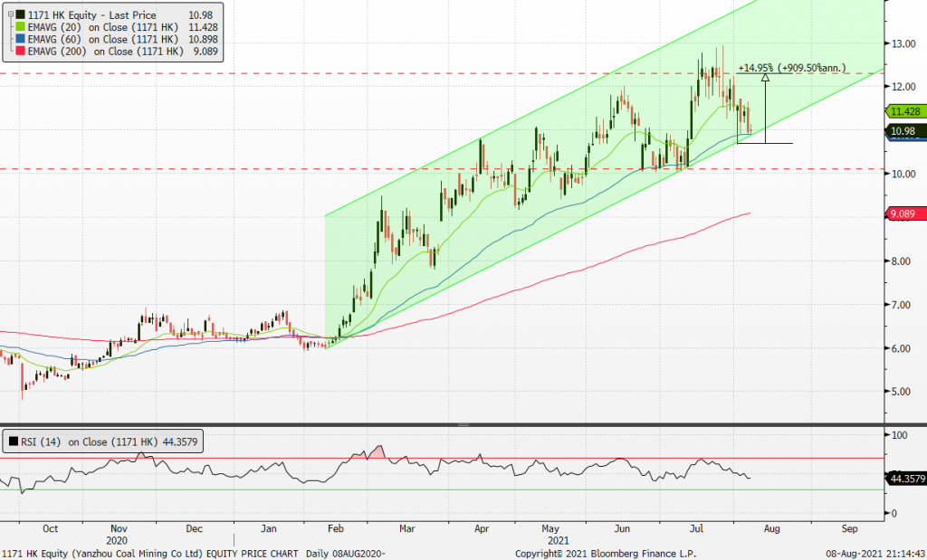Click the Jul label on date axis
This screenshot has width=927, height=560.
[696, 528]
